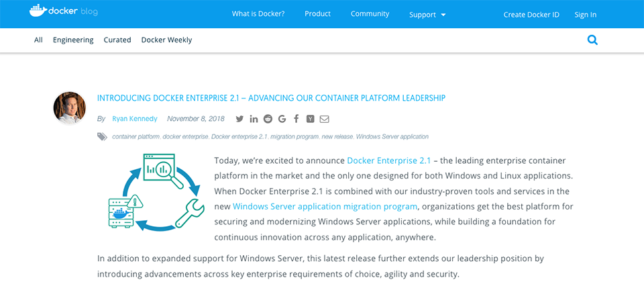Share the article to Reddit
Screen dimensions: 644x282
[268, 119]
